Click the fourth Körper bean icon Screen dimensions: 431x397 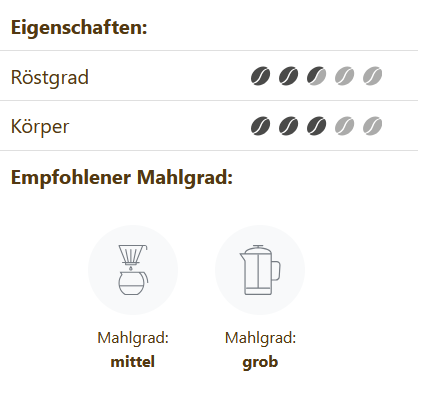tap(344, 126)
